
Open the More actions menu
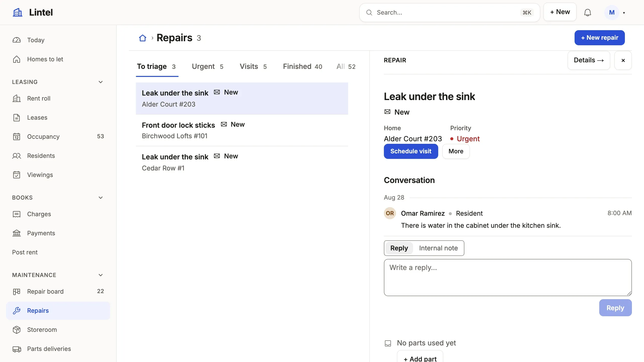pyautogui.click(x=456, y=151)
